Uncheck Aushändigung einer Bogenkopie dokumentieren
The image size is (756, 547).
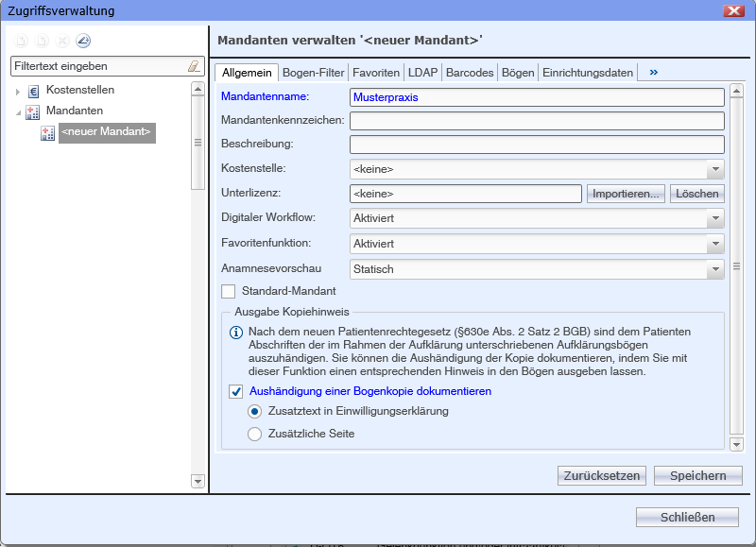(236, 391)
